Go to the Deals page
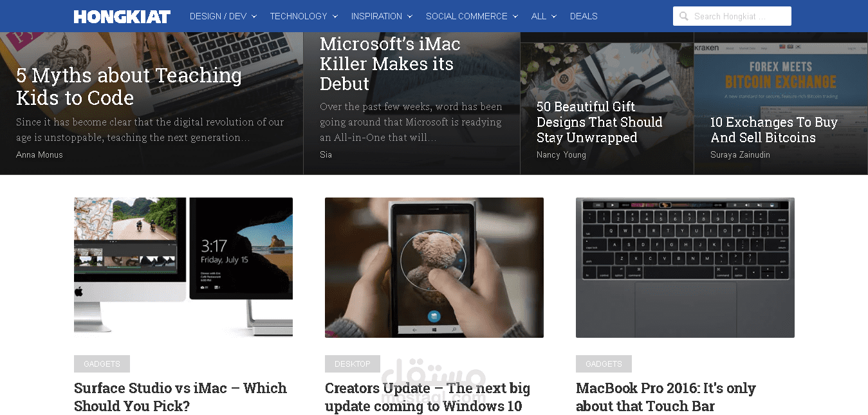Image resolution: width=868 pixels, height=415 pixels. pos(584,16)
